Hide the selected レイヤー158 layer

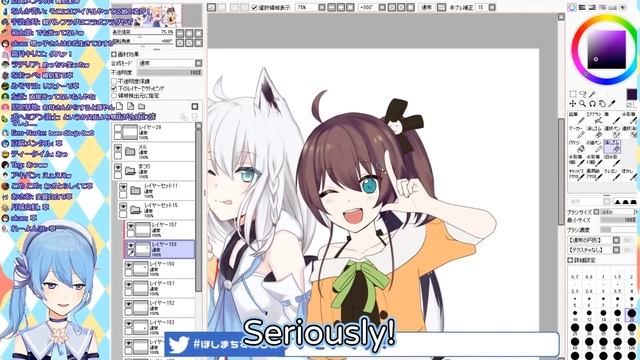(x=130, y=246)
